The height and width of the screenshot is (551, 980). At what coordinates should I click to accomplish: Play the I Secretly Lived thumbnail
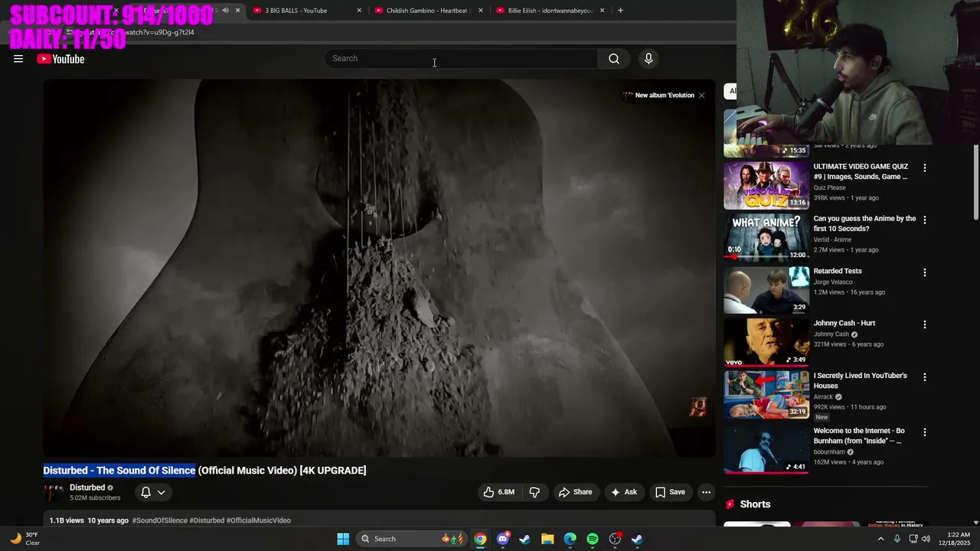pos(766,395)
